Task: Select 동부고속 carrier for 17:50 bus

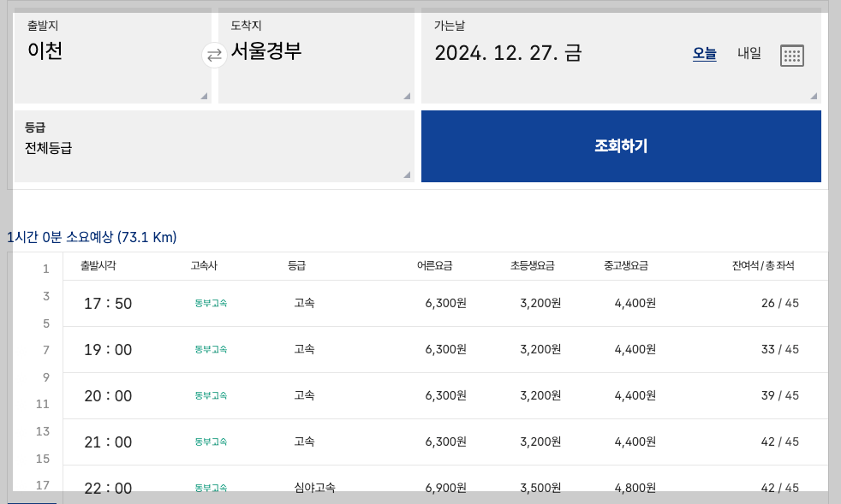Action: coord(211,303)
